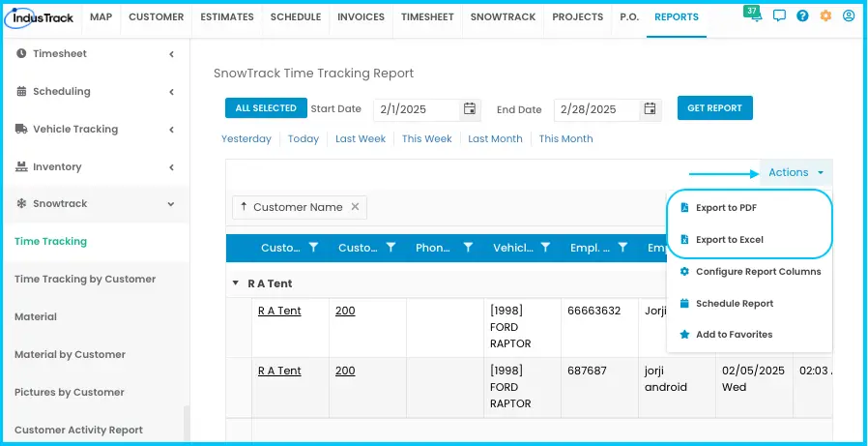Open the SNOWTRACK tab
The width and height of the screenshot is (868, 446).
(x=504, y=17)
